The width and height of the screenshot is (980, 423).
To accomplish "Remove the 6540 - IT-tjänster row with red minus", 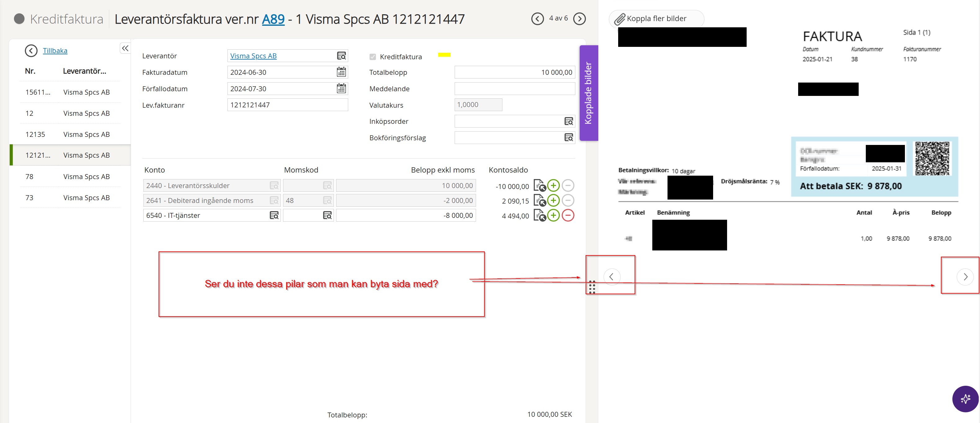I will [x=568, y=215].
